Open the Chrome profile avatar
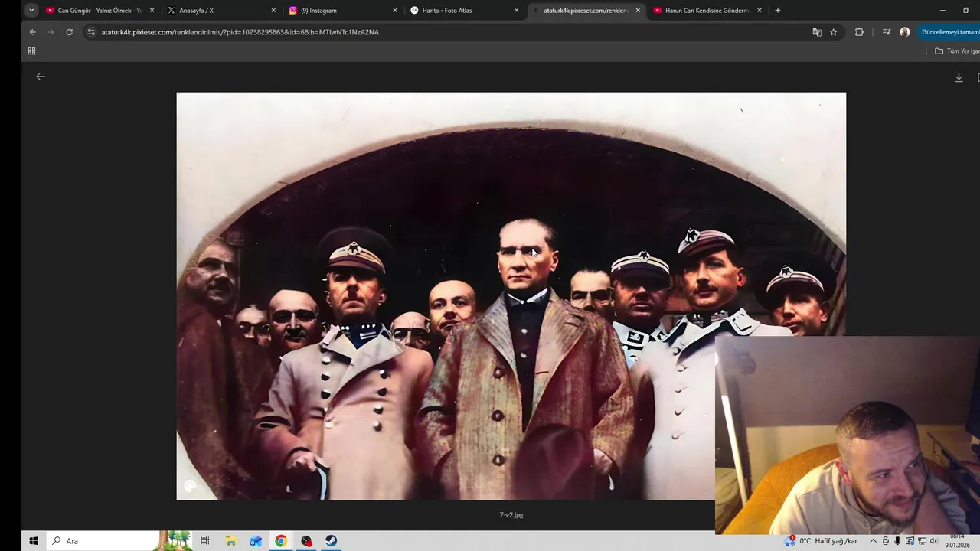The height and width of the screenshot is (551, 980). click(905, 32)
